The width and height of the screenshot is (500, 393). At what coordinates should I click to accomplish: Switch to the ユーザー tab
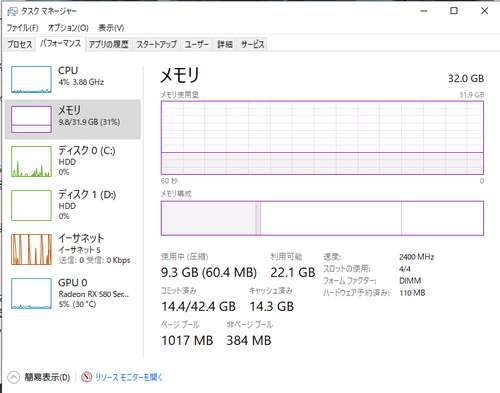pyautogui.click(x=197, y=44)
